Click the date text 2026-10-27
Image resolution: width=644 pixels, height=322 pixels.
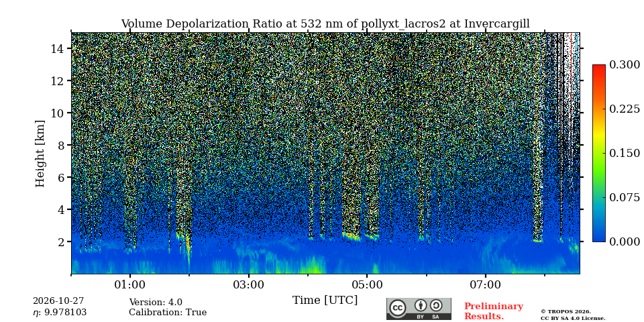[58, 301]
